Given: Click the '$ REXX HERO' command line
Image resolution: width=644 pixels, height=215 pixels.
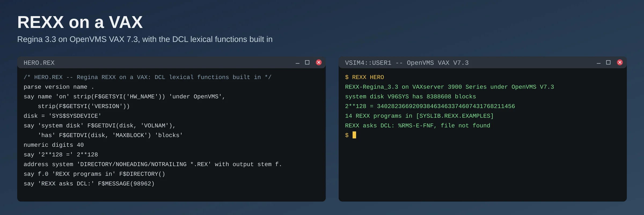Looking at the screenshot, I should click(x=364, y=77).
